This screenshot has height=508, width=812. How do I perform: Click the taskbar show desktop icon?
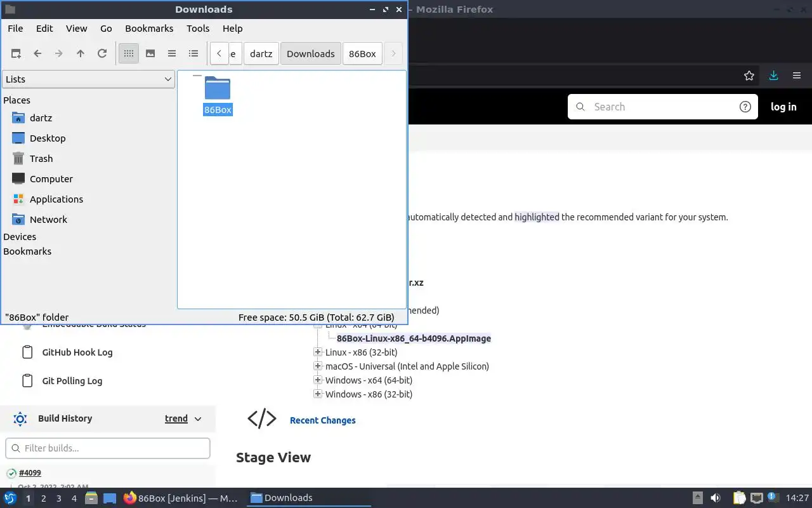[109, 498]
